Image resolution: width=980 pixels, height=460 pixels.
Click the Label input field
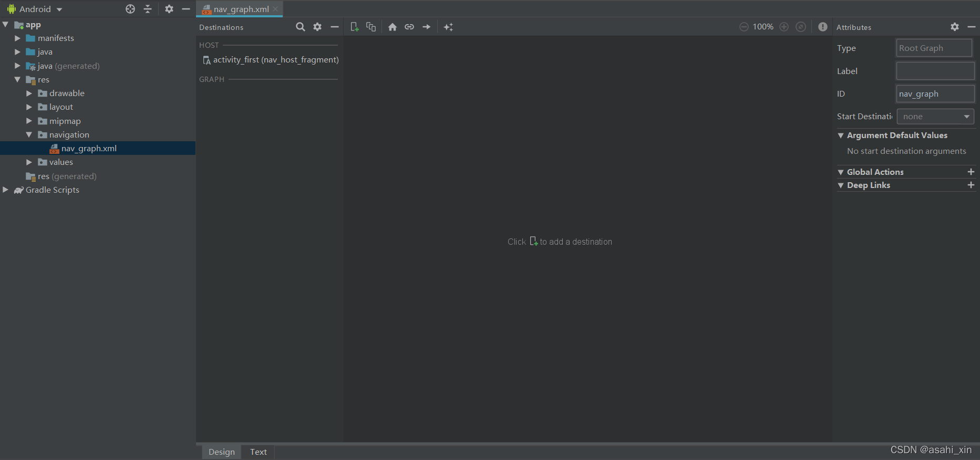click(x=935, y=71)
